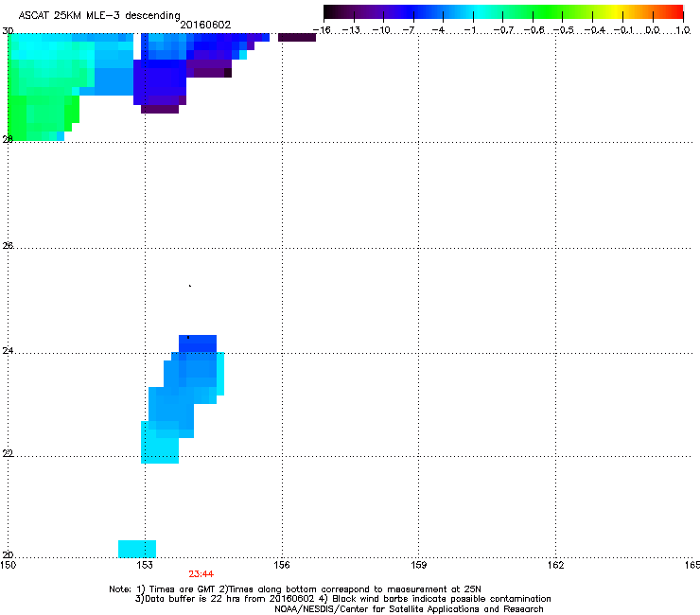700x615 pixels.
Task: Click the date label 20160602 under the title
Action: pos(205,25)
